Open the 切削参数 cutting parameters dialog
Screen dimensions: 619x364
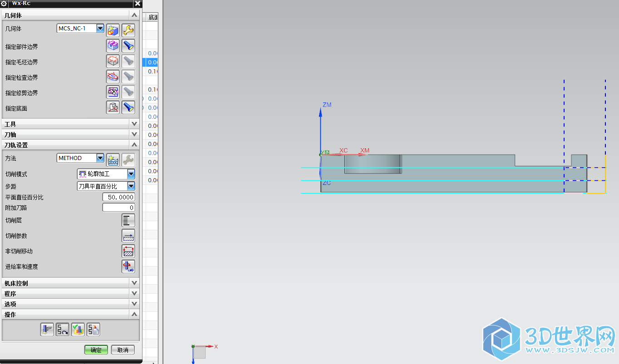coord(128,236)
